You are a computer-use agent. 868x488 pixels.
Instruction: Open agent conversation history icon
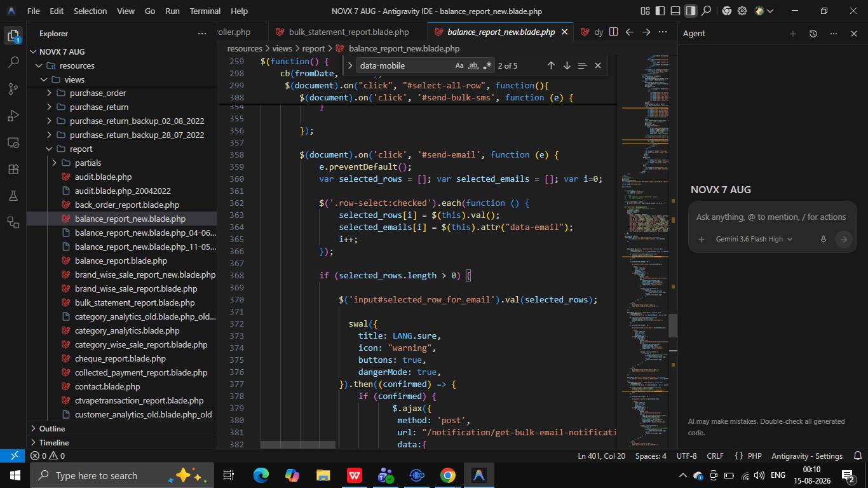pos(813,34)
